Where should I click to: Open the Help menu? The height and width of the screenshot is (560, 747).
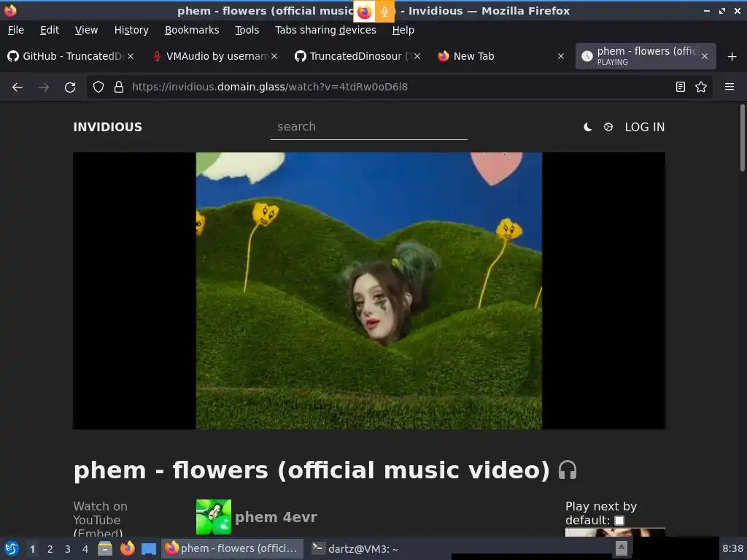click(403, 30)
